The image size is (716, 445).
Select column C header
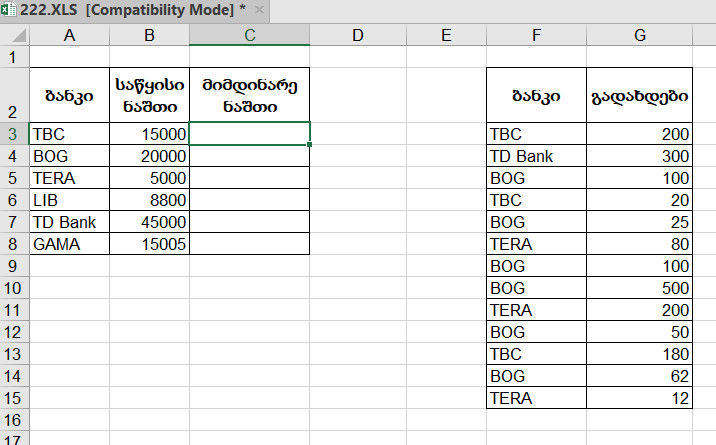tap(249, 35)
